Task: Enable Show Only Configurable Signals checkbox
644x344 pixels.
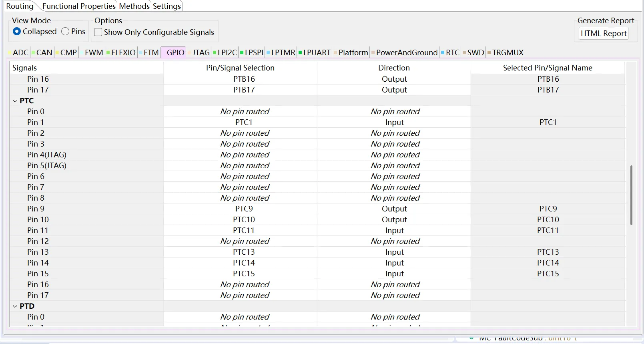Action: point(98,32)
